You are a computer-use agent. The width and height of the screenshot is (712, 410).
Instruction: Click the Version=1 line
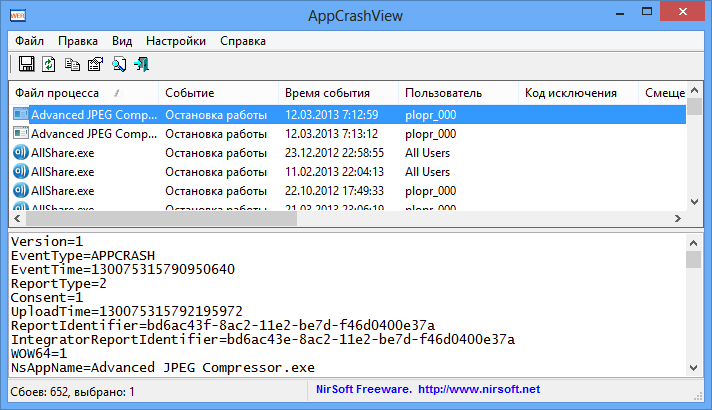47,242
